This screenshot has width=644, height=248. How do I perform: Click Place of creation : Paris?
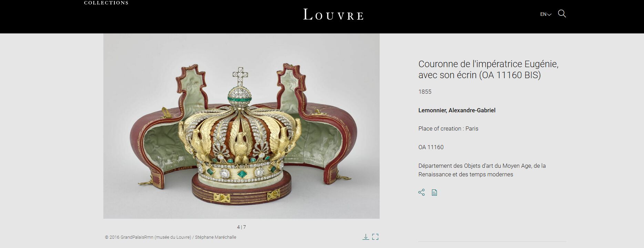[448, 128]
